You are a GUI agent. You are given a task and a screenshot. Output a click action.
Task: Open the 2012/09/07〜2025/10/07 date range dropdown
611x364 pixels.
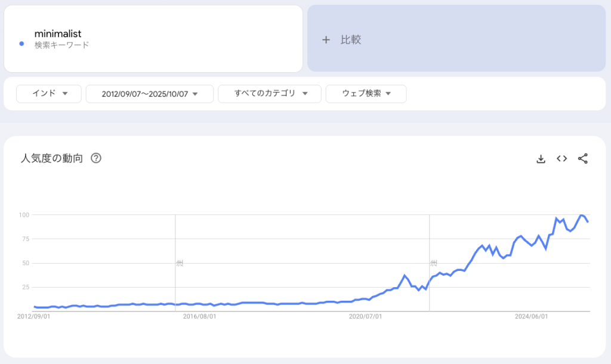(x=149, y=94)
